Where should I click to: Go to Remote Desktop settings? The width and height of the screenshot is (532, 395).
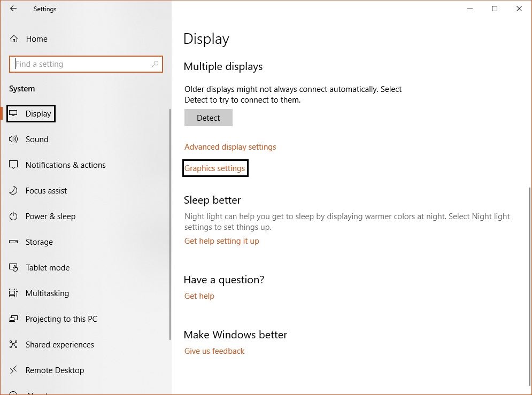click(55, 370)
